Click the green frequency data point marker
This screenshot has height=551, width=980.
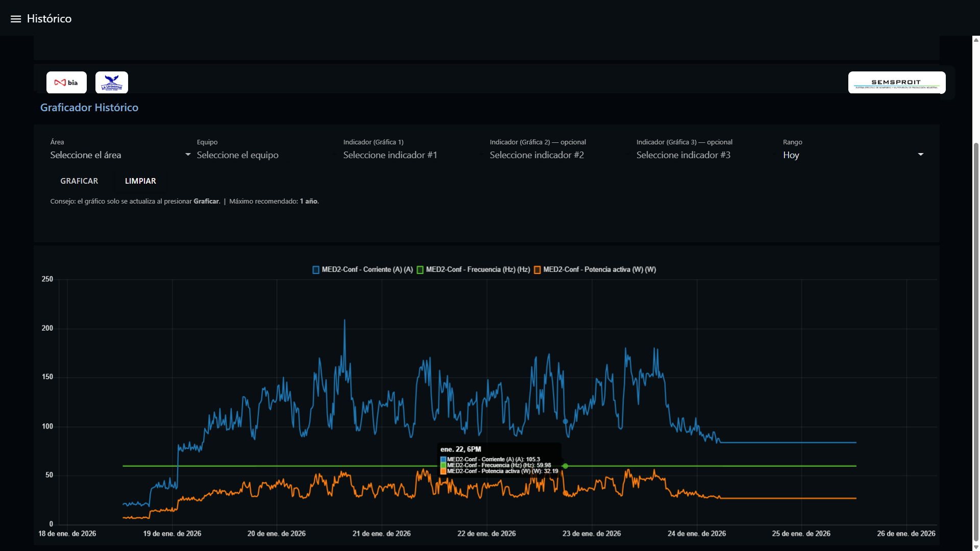coord(565,466)
